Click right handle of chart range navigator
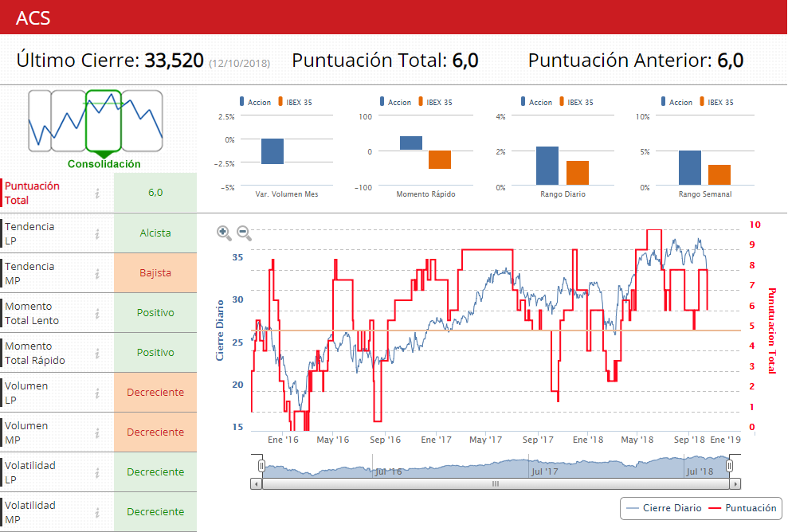This screenshot has width=788, height=532. tap(729, 466)
